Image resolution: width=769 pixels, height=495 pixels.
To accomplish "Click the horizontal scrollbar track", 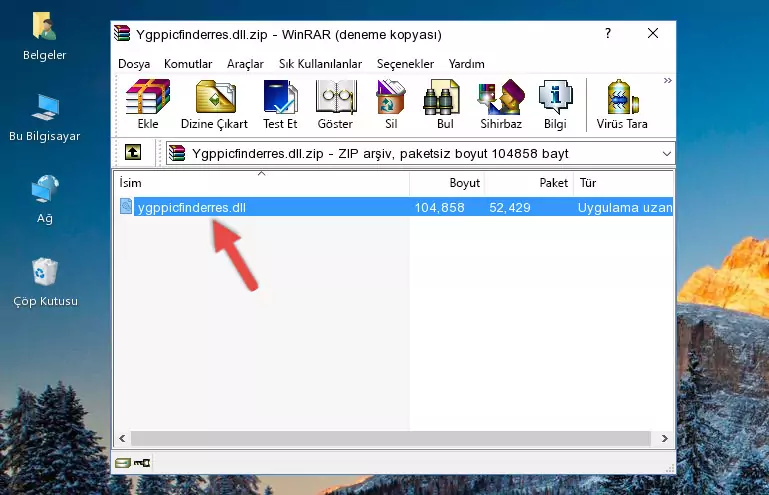I will (391, 438).
